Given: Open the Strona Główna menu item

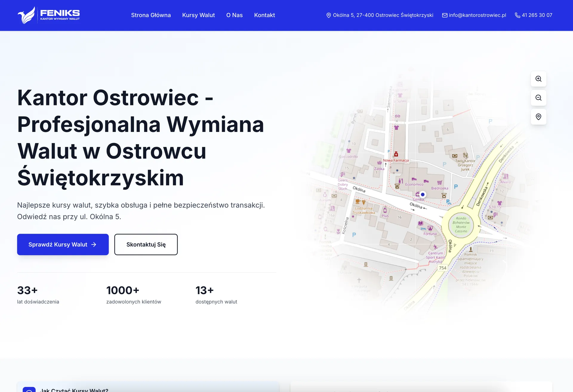Looking at the screenshot, I should coord(151,15).
